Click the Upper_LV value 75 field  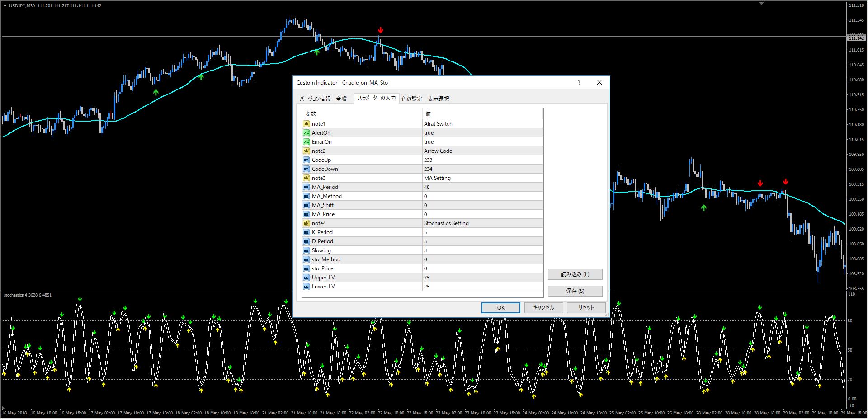point(482,278)
